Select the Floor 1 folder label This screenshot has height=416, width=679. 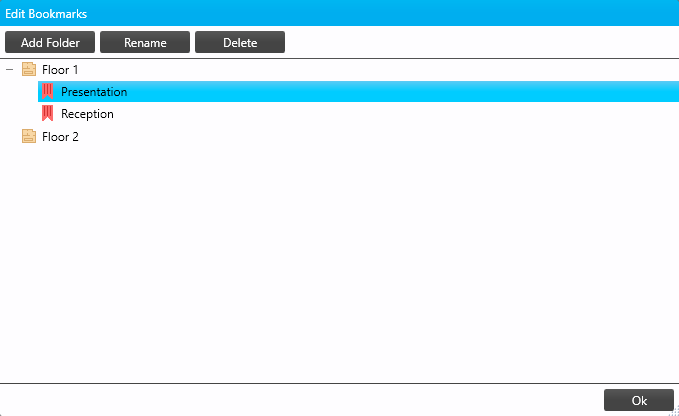(x=60, y=70)
